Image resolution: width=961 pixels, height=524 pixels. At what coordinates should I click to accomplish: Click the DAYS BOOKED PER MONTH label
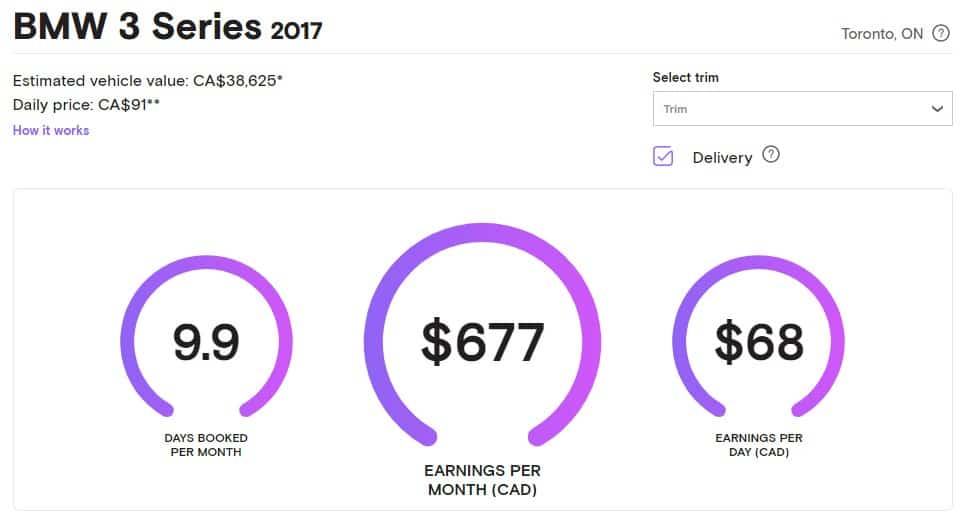[x=206, y=445]
